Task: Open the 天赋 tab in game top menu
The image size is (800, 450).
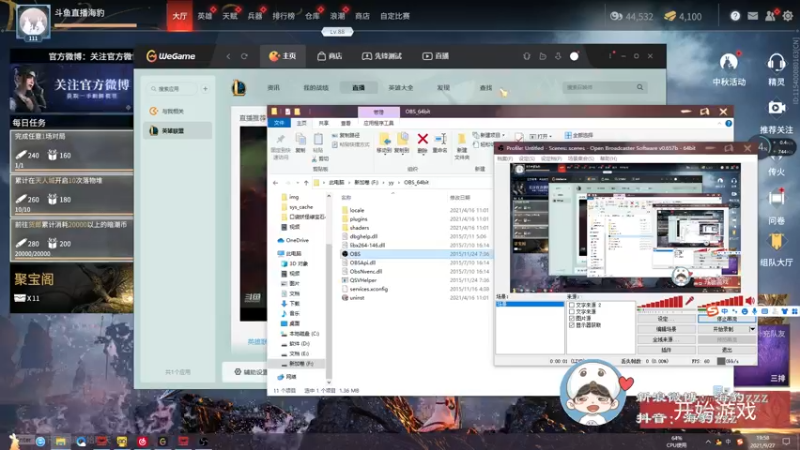Action: coord(230,16)
